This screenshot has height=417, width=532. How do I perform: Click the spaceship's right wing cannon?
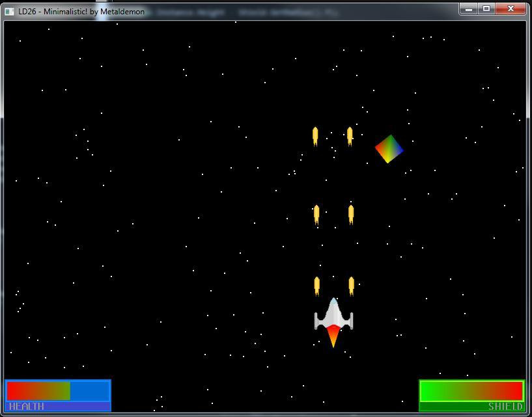click(x=350, y=320)
